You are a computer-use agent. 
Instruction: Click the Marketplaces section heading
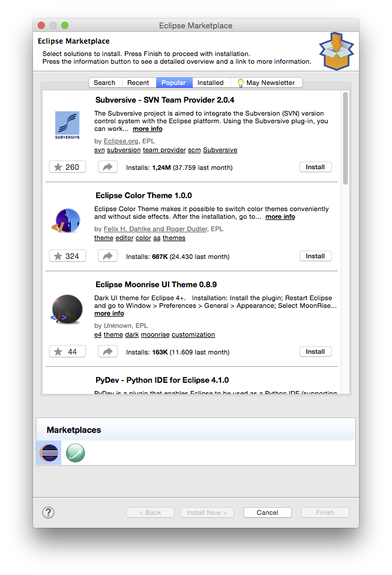click(74, 430)
